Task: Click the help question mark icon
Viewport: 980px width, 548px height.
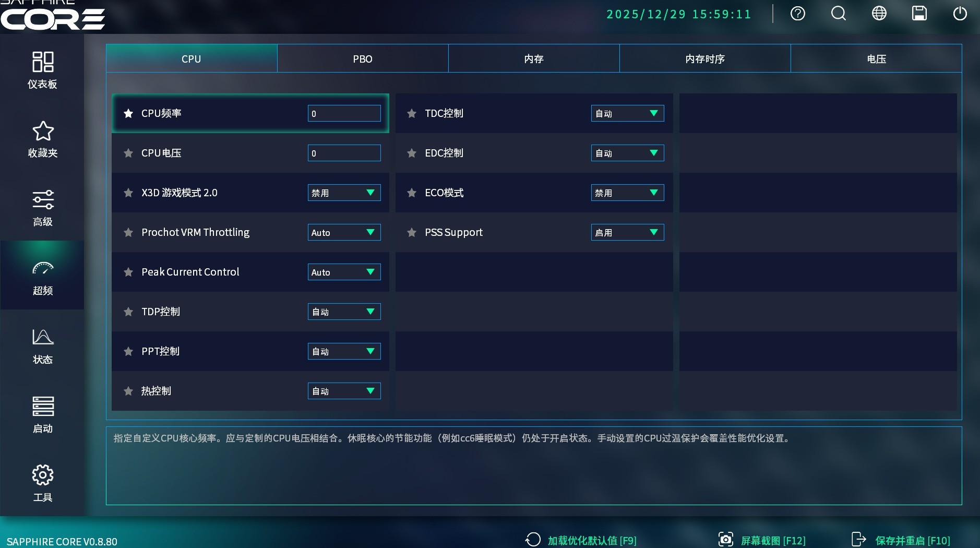Action: click(798, 14)
